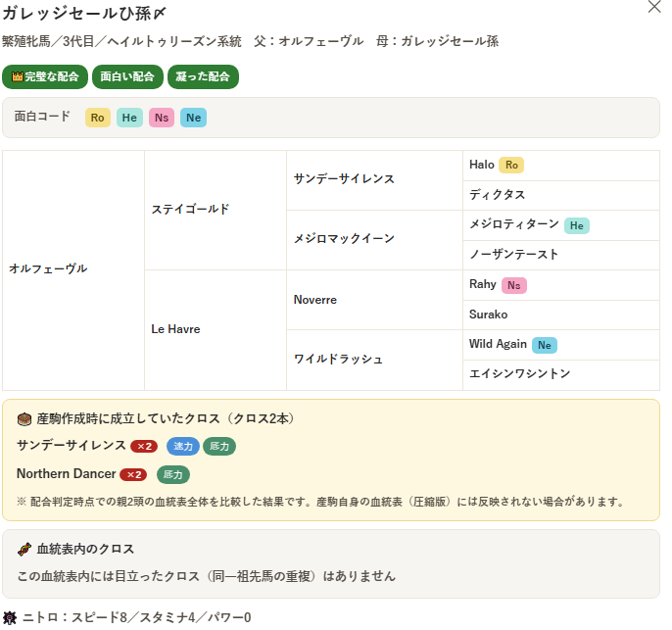Click the Ns tag next to Rahy
The width and height of the screenshot is (672, 630).
(x=514, y=285)
